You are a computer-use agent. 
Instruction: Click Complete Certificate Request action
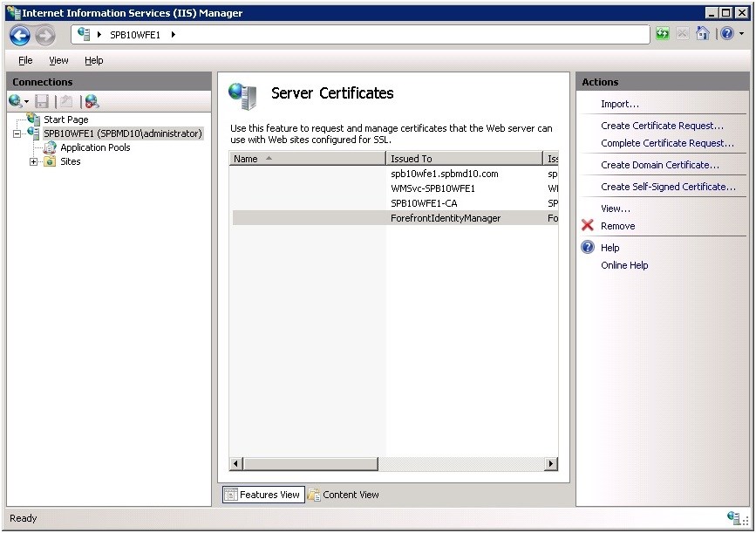[667, 143]
